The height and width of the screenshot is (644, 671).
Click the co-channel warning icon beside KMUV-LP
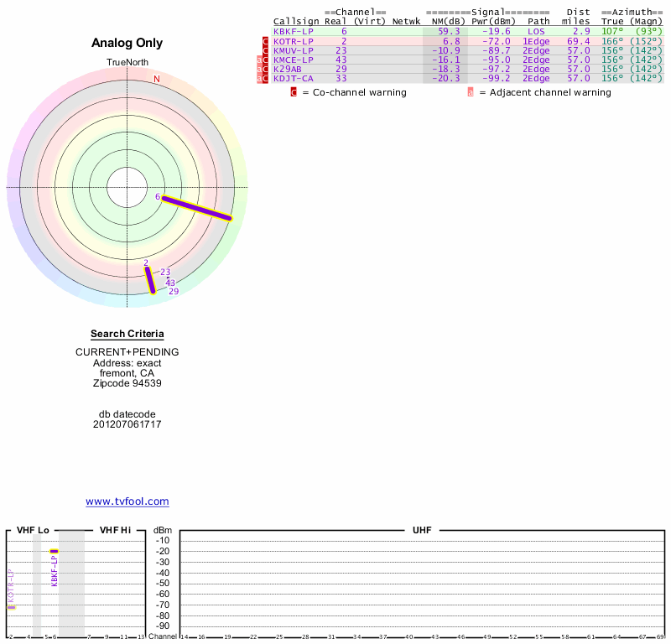point(266,50)
